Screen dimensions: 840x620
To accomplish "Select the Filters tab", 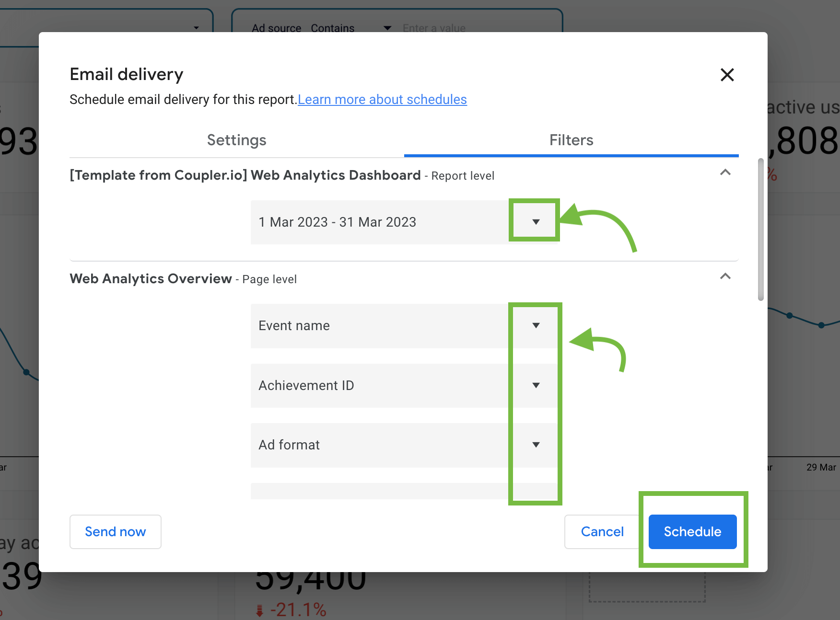I will pyautogui.click(x=571, y=140).
